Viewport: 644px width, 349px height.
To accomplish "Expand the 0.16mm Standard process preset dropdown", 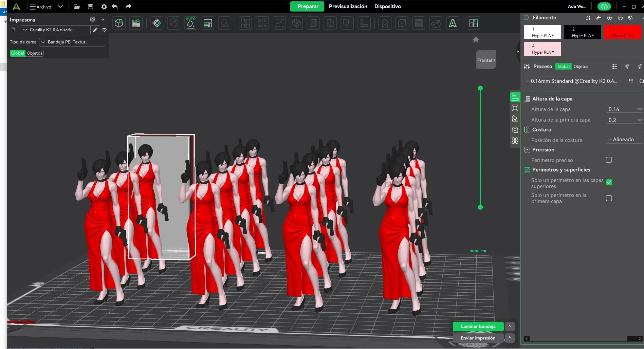I will point(571,81).
